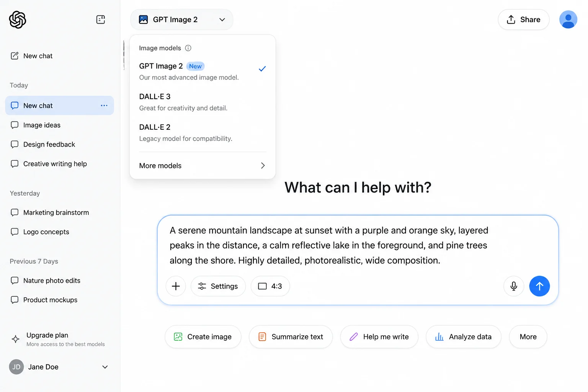Click the Create image suggestion
This screenshot has height=392, width=588.
pyautogui.click(x=203, y=337)
